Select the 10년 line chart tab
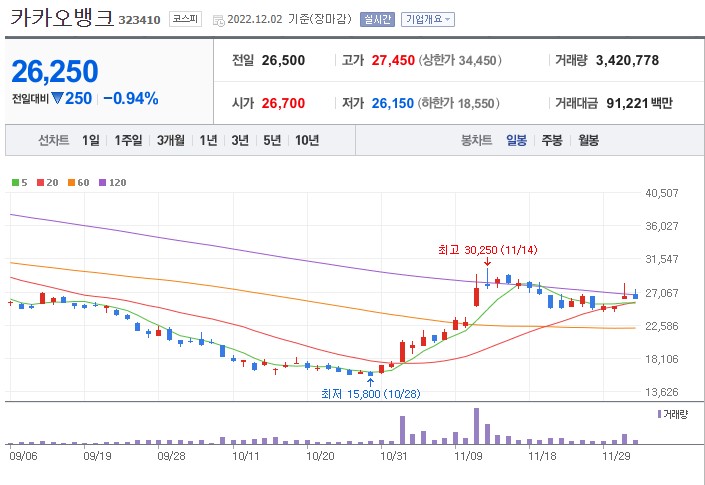The width and height of the screenshot is (705, 485). tap(307, 140)
